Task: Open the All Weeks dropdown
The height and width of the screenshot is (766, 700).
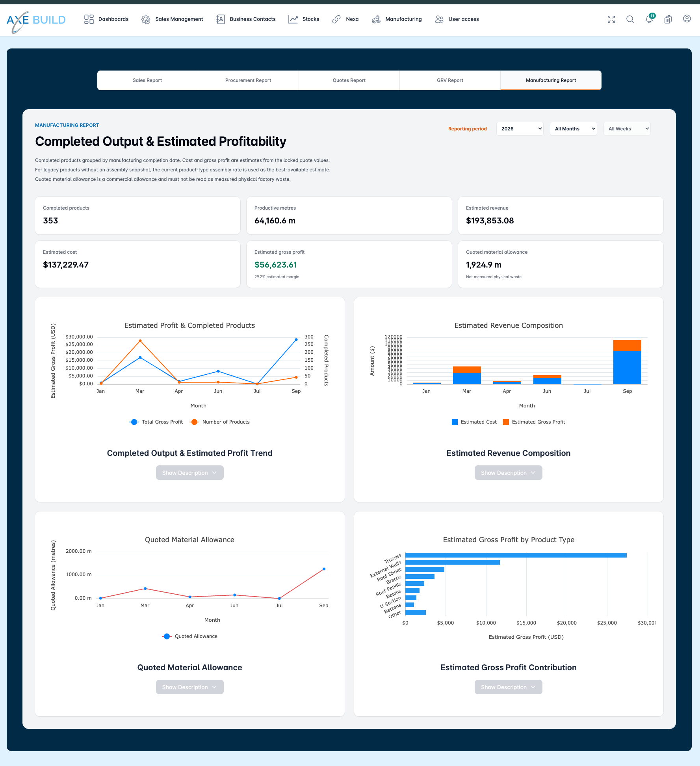Action: [627, 129]
